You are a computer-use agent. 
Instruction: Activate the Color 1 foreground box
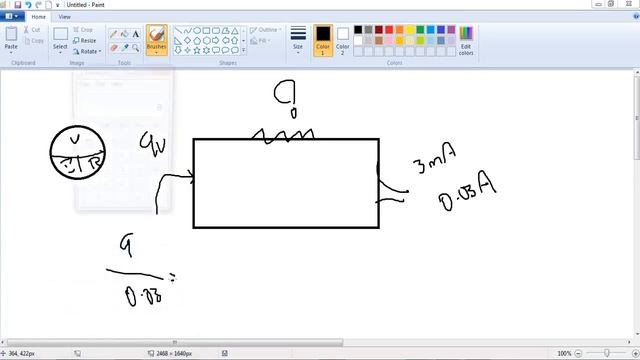coord(323,40)
